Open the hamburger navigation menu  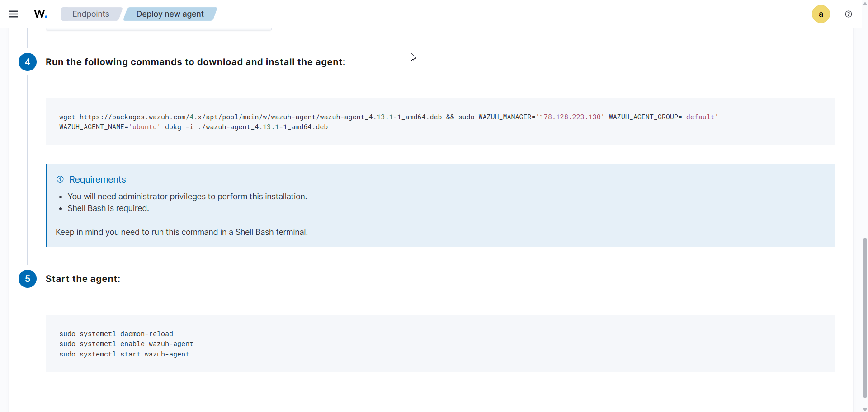[x=14, y=14]
